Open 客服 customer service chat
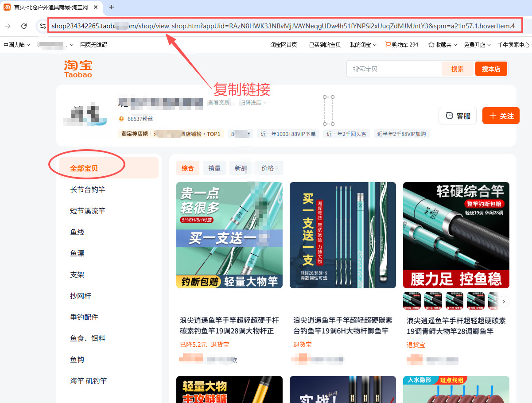Image resolution: width=532 pixels, height=403 pixels. click(458, 116)
